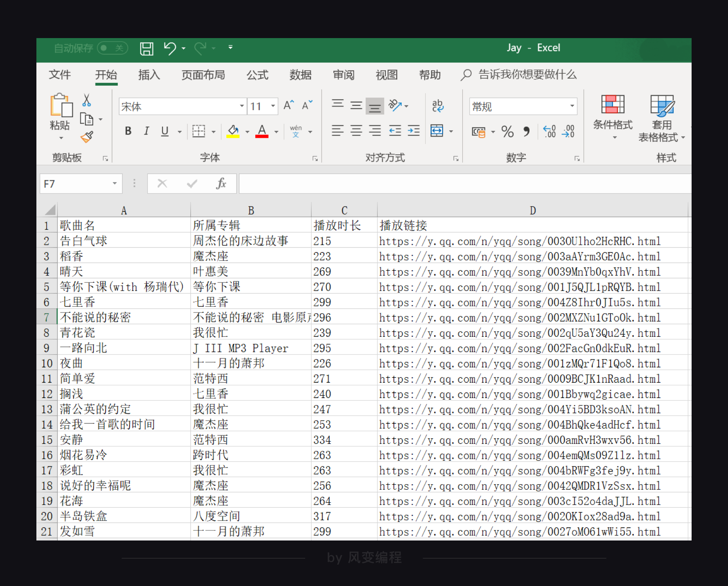Click the Paste clipboard icon
The image size is (728, 586).
tap(61, 105)
